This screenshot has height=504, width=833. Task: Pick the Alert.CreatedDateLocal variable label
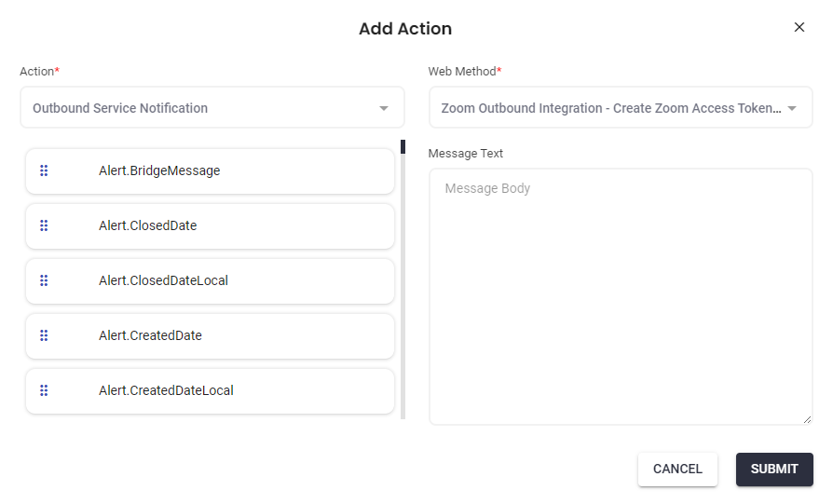point(166,390)
